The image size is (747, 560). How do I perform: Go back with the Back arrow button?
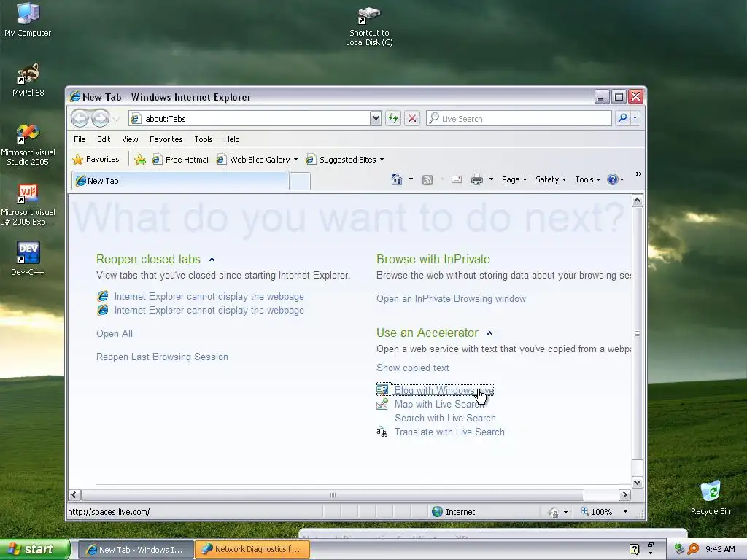click(x=80, y=118)
